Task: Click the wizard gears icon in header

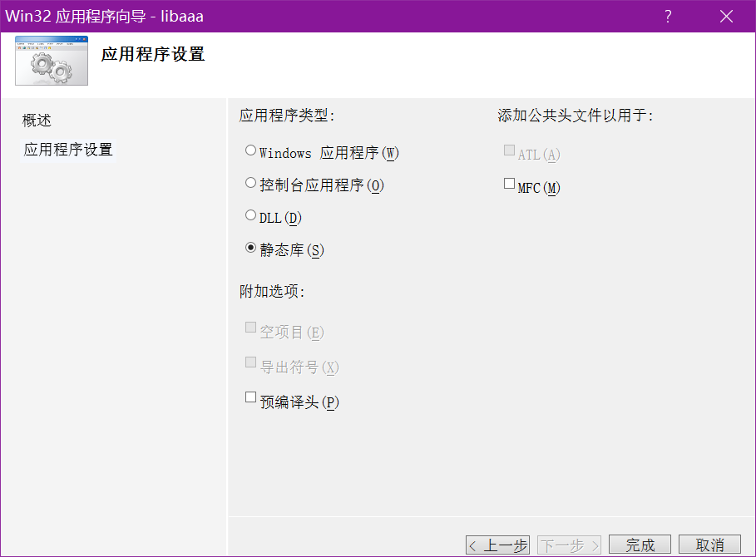Action: point(51,62)
